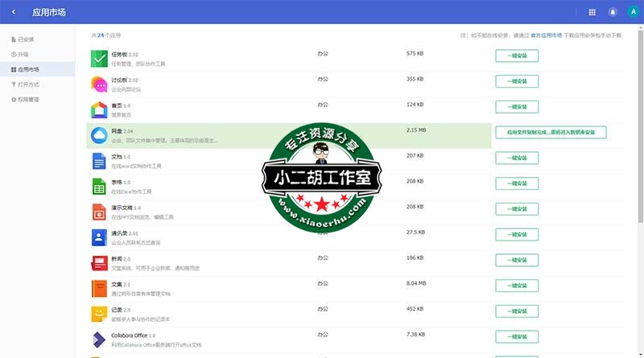Click the 讨论板 chat bubble app icon
This screenshot has width=644, height=358.
[x=99, y=84]
